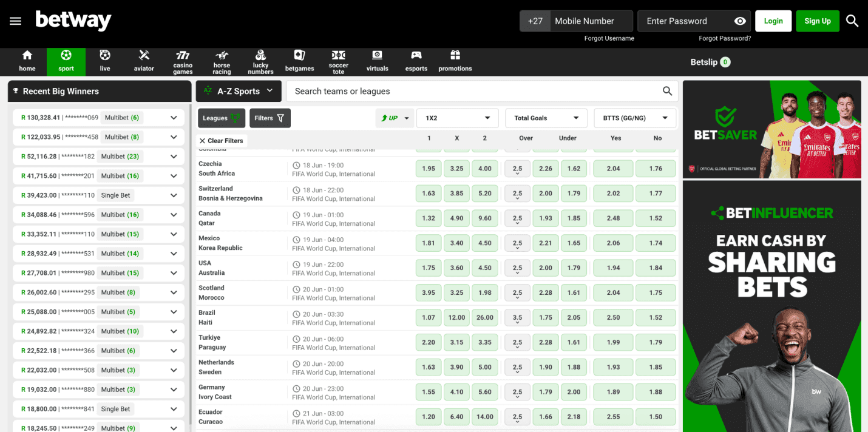
Task: Click Multibet (23) winner tag
Action: click(120, 157)
